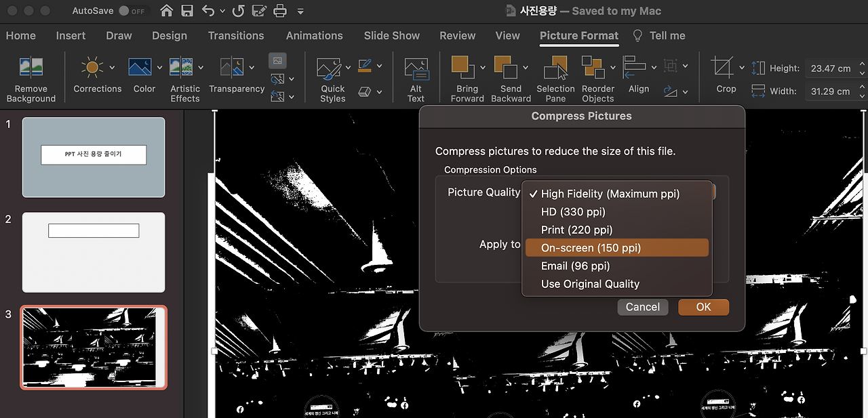
Task: Switch to the Home ribbon tab
Action: pos(21,35)
